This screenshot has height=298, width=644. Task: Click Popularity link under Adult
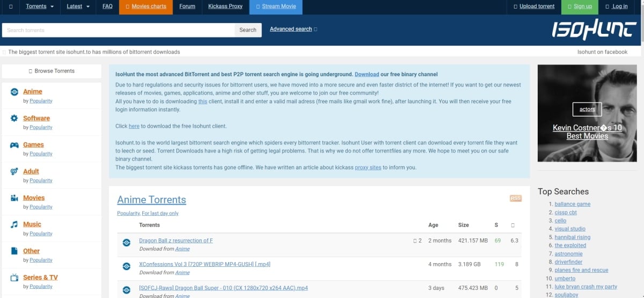click(41, 180)
